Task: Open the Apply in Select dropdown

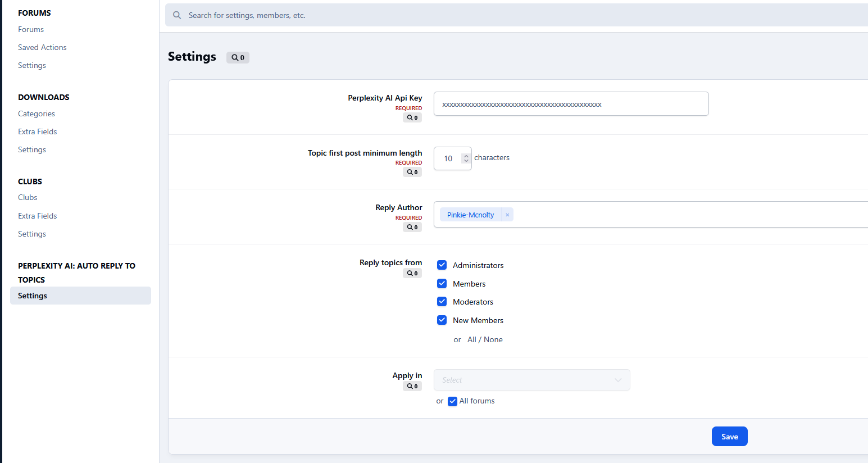Action: click(x=531, y=380)
